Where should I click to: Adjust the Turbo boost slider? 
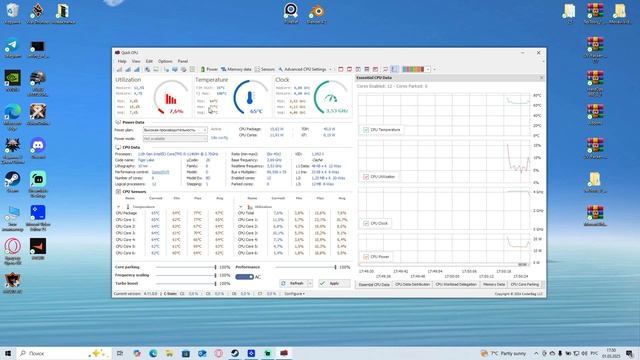pyautogui.click(x=186, y=283)
